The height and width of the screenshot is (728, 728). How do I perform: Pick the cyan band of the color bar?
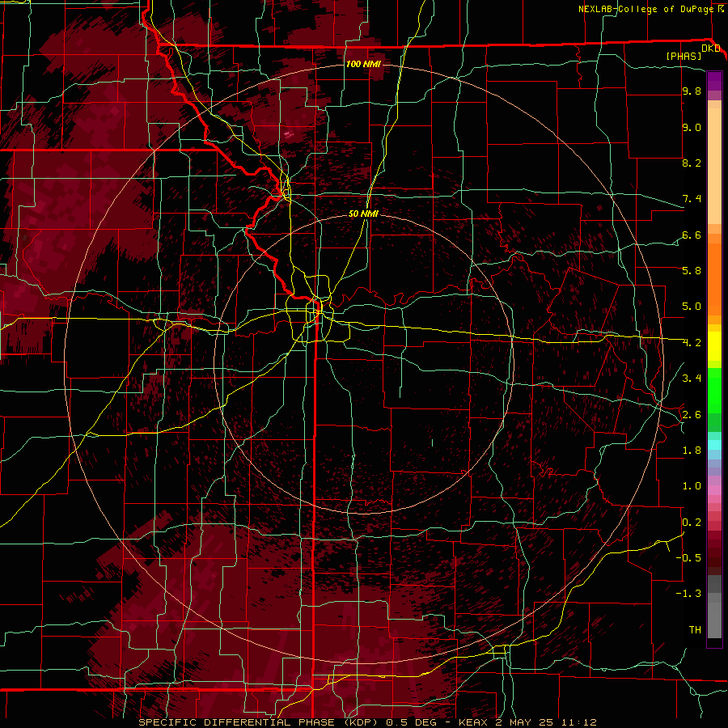click(x=714, y=445)
